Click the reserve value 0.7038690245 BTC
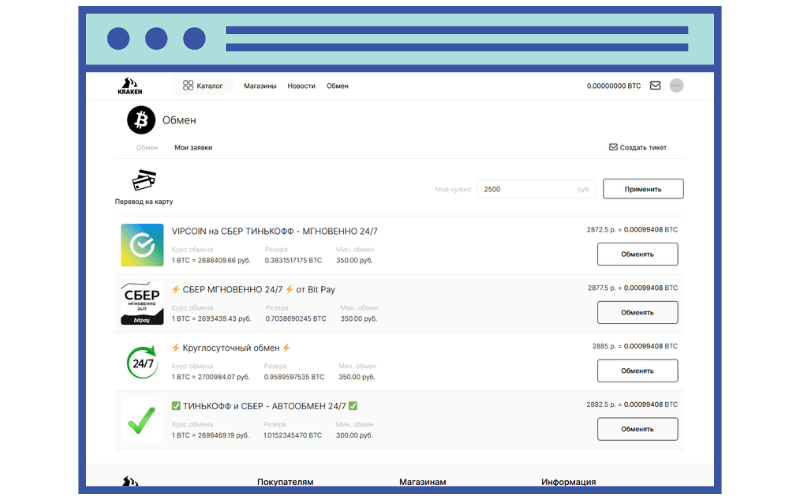The height and width of the screenshot is (500, 800). [x=296, y=318]
